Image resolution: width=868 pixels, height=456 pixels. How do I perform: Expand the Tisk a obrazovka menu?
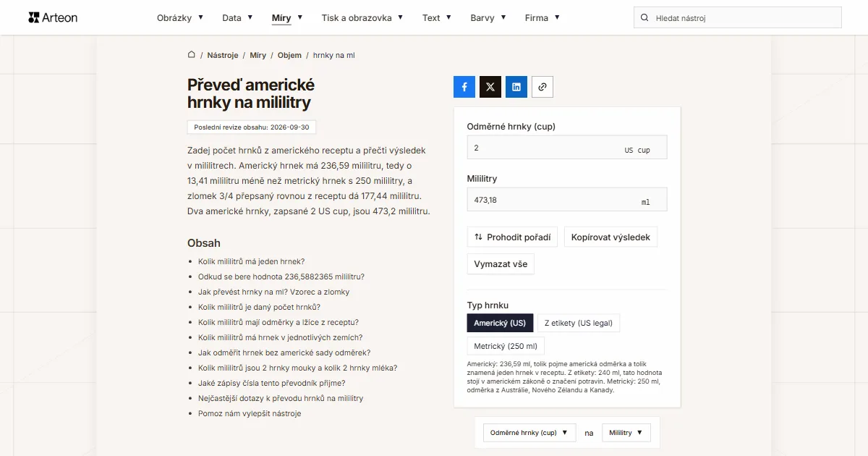[362, 17]
